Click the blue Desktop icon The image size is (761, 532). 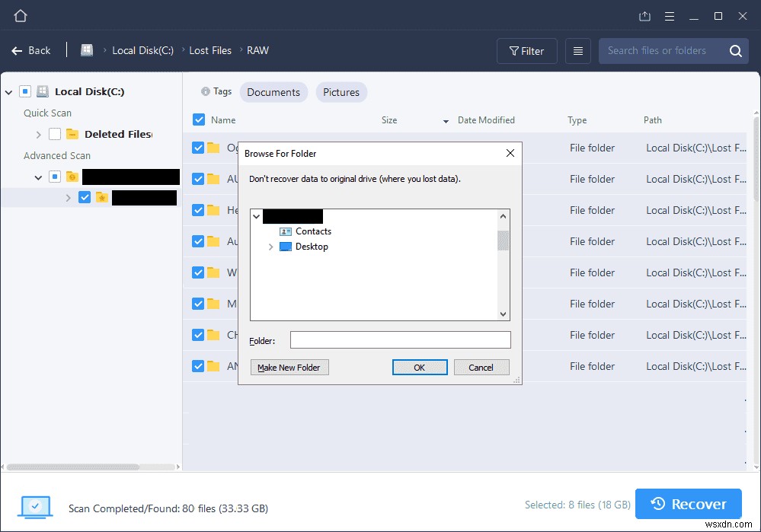(x=286, y=247)
